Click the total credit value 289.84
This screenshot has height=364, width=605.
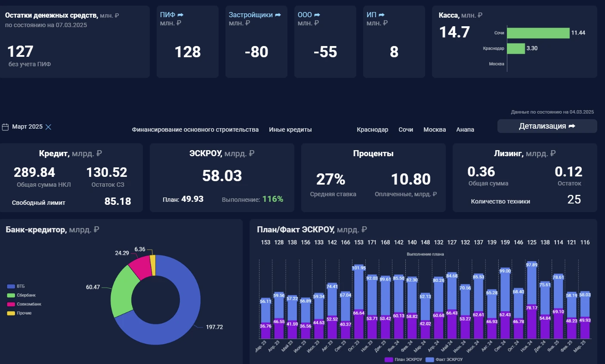click(34, 173)
